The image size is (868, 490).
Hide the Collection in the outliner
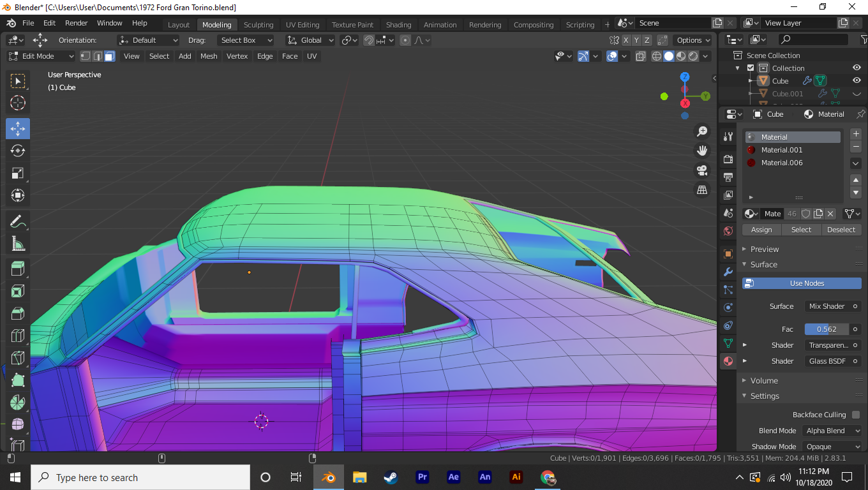[x=857, y=68]
